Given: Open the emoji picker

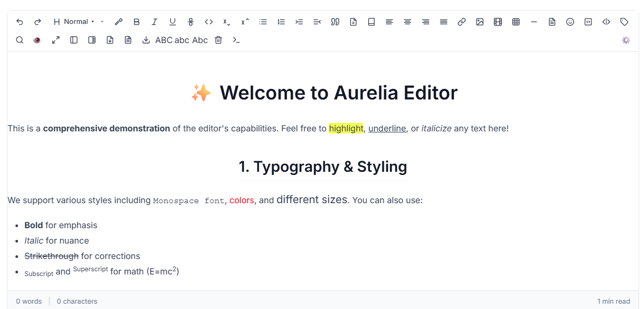Looking at the screenshot, I should [x=570, y=22].
